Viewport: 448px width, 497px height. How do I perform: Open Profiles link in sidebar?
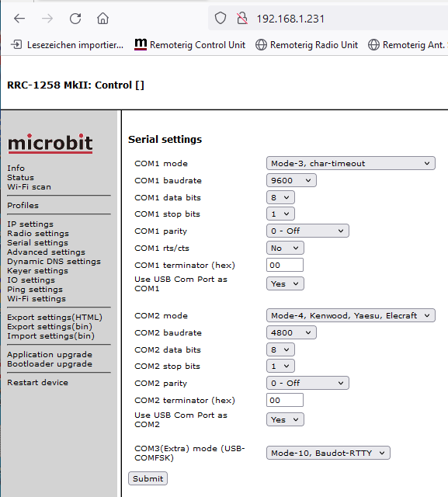pyautogui.click(x=23, y=205)
